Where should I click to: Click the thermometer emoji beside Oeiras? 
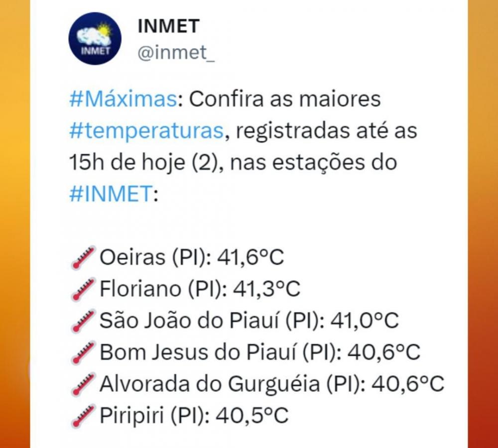coord(83,257)
